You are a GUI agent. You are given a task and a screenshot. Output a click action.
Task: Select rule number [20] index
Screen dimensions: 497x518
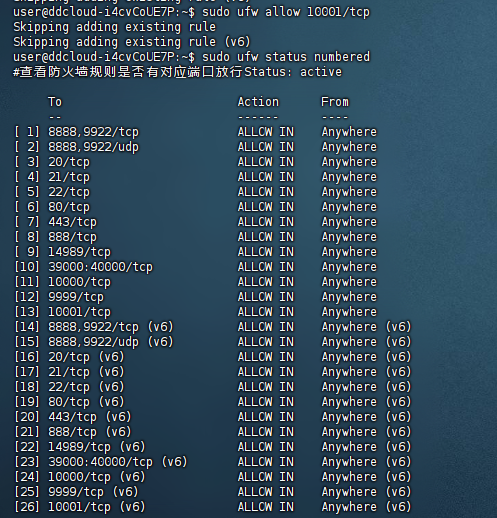tap(27, 417)
